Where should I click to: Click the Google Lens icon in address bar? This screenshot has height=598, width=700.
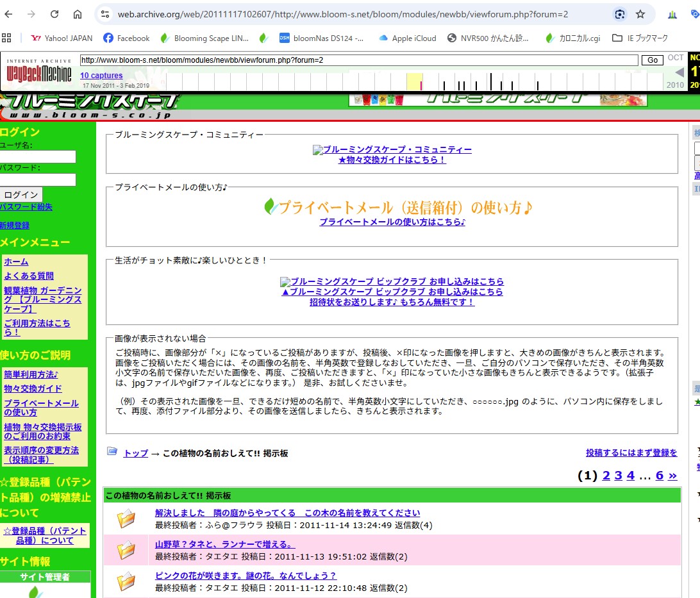[620, 14]
